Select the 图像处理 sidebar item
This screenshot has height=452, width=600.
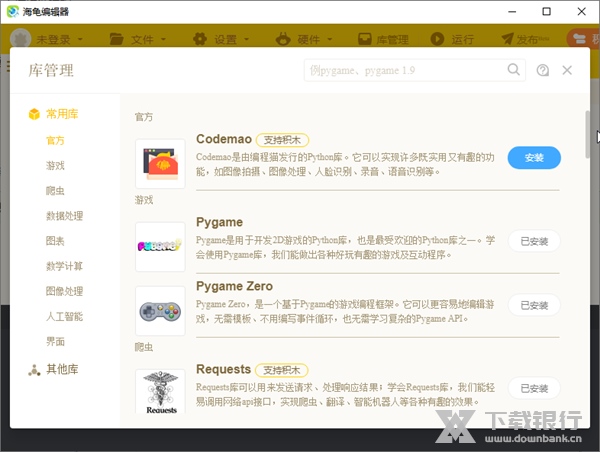[64, 291]
